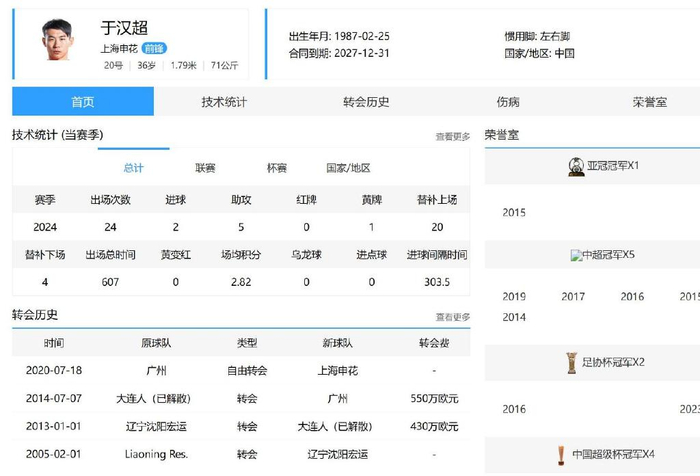Click the 2005-02-01 transfer date
This screenshot has width=700, height=476.
tap(54, 454)
